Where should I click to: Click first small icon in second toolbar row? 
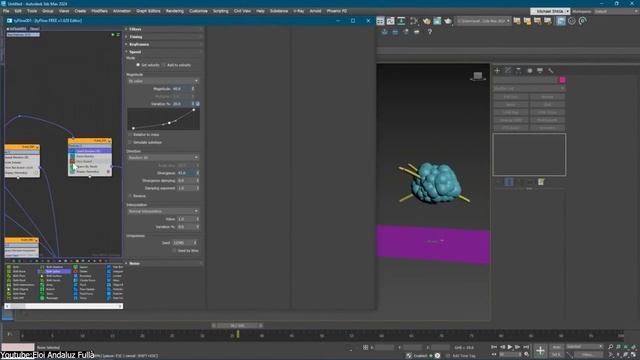coord(384,32)
